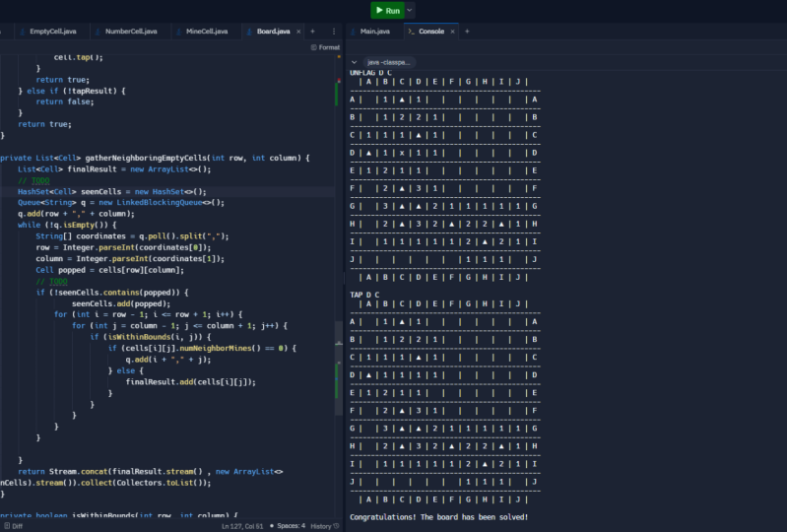Image resolution: width=787 pixels, height=532 pixels.
Task: Open the Diff view in status bar
Action: point(13,526)
